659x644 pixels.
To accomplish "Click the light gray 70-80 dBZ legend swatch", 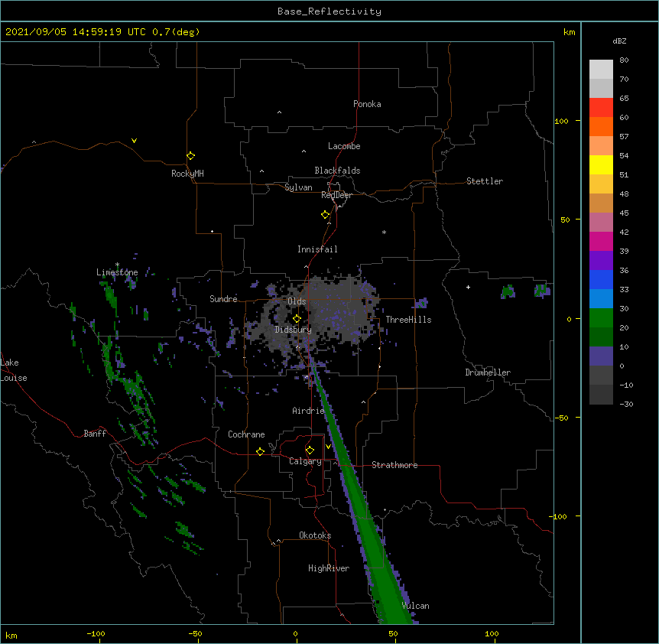I will pos(601,70).
